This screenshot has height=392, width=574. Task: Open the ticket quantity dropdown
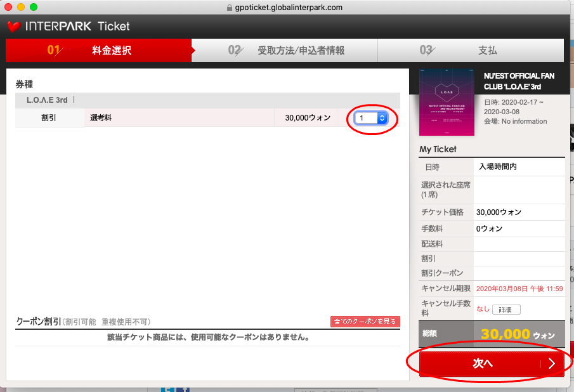pyautogui.click(x=371, y=118)
